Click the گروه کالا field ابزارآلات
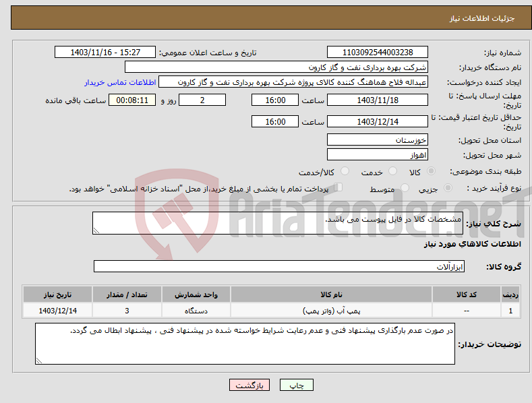532x403 pixels. tap(279, 266)
